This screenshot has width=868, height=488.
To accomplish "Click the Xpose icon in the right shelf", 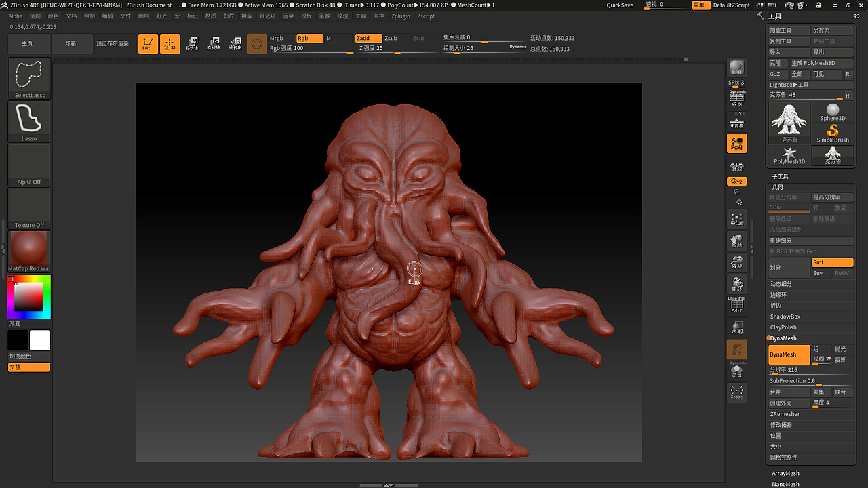I will (x=736, y=392).
